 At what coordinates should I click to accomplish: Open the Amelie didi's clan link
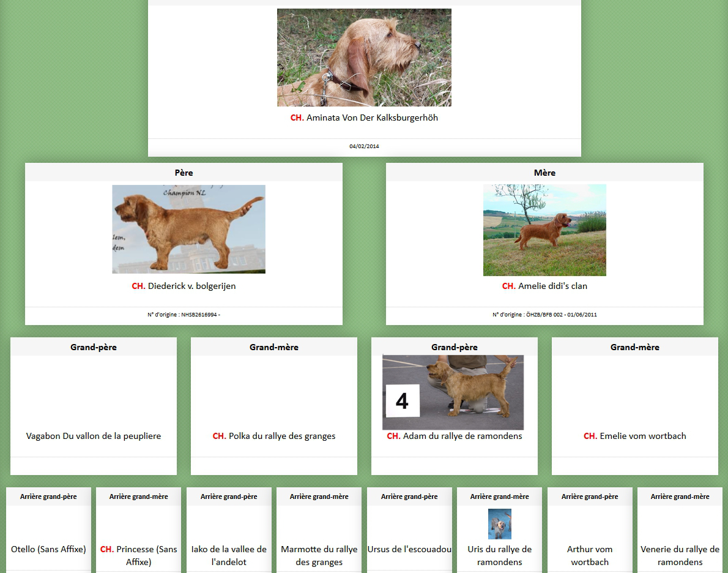[552, 286]
